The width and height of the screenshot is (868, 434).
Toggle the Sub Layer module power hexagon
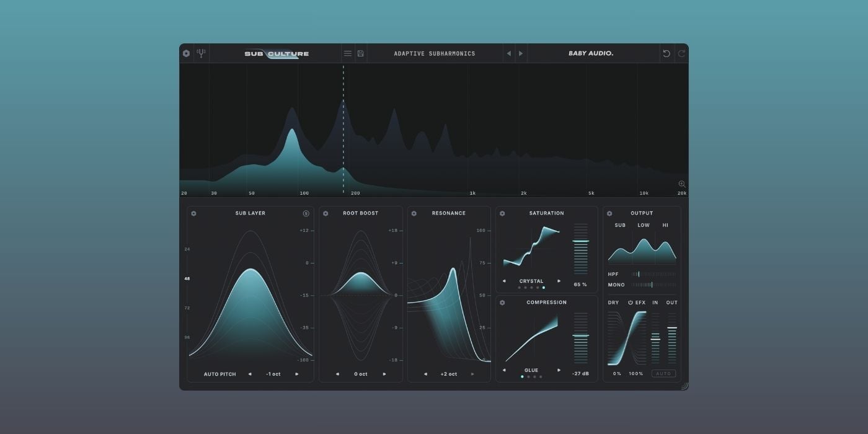point(193,213)
